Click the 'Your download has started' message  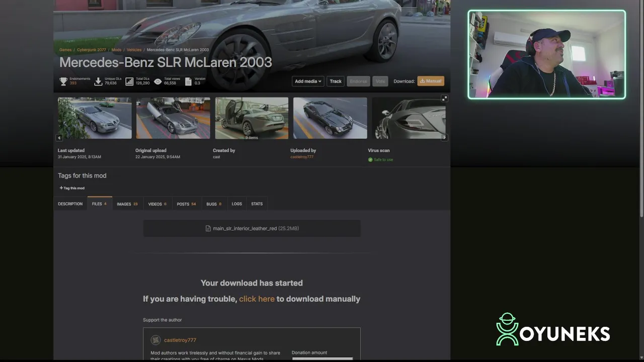tap(252, 283)
